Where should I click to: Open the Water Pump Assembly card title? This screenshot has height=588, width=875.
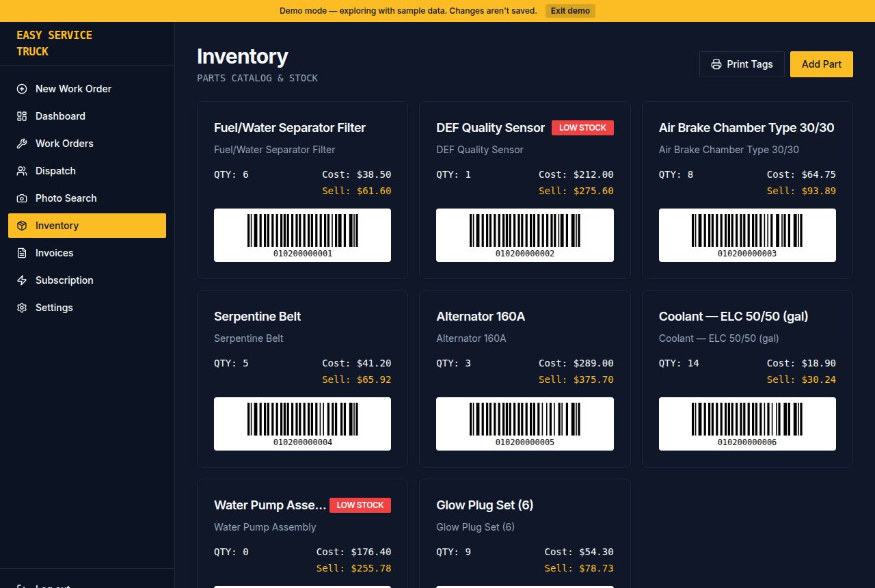270,505
